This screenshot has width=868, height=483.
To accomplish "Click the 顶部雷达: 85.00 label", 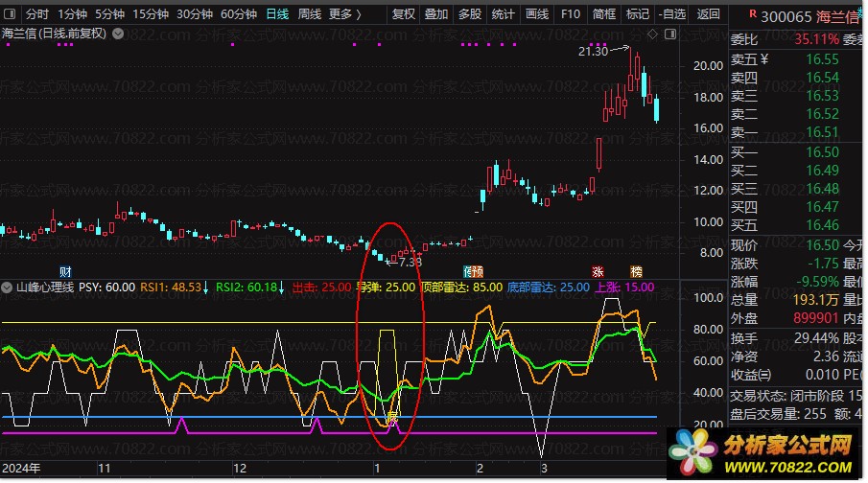I will pos(461,287).
